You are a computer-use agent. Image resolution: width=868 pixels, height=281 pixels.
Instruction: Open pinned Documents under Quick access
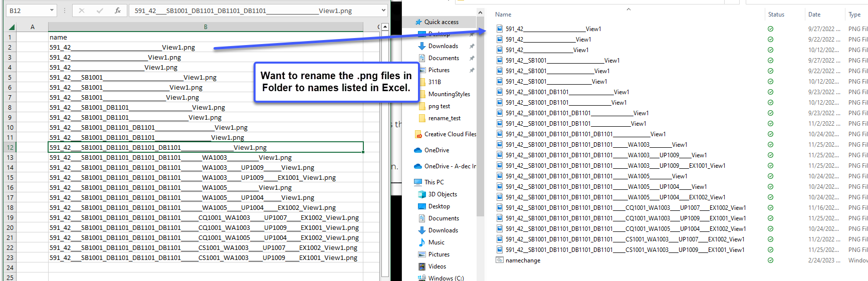click(x=444, y=58)
